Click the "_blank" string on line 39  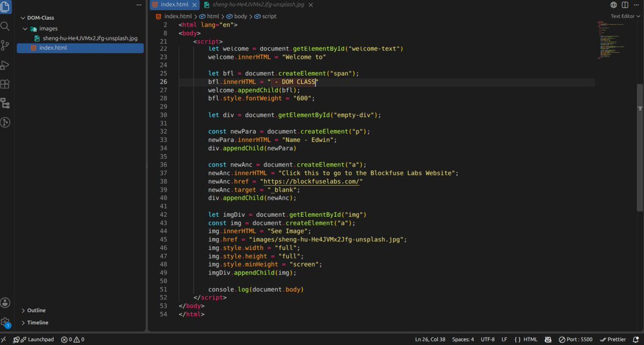coord(281,189)
